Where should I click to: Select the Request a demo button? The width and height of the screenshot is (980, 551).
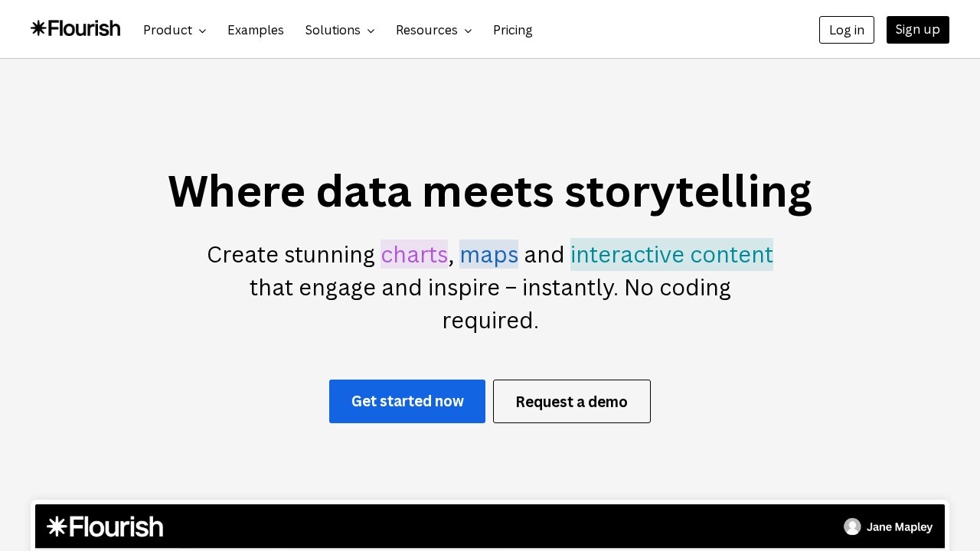pyautogui.click(x=571, y=401)
